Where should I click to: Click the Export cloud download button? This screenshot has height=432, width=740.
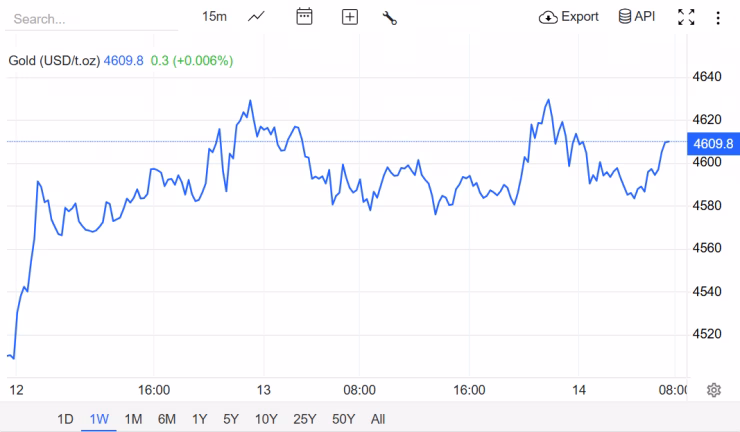click(x=568, y=17)
